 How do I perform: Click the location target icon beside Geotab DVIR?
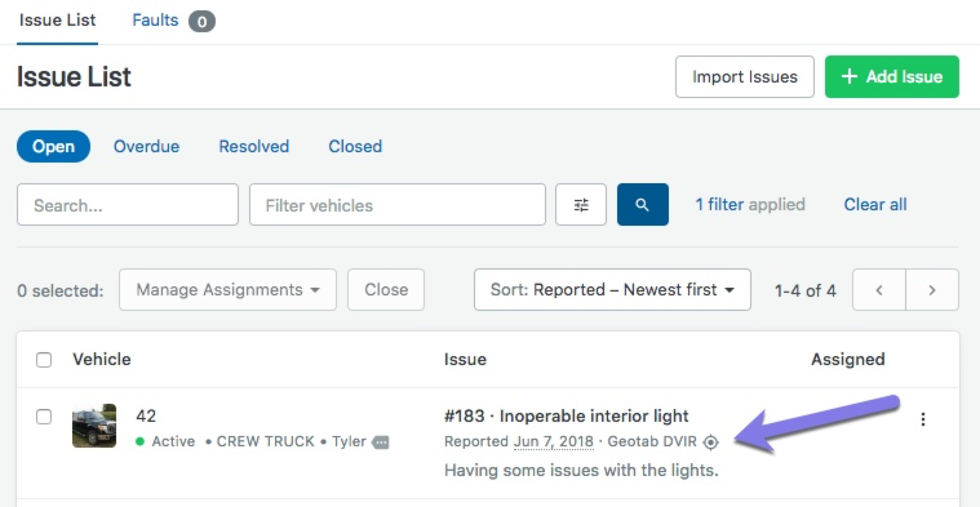click(711, 442)
